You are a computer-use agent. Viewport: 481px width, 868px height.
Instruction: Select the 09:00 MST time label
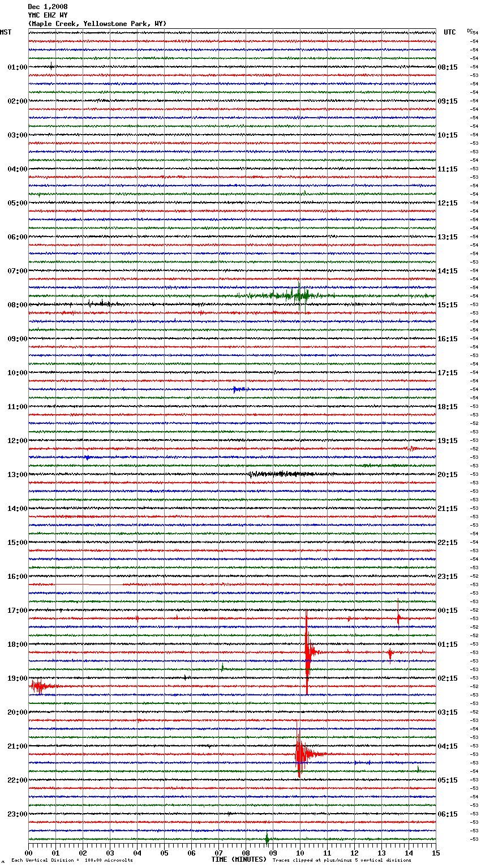pyautogui.click(x=18, y=339)
